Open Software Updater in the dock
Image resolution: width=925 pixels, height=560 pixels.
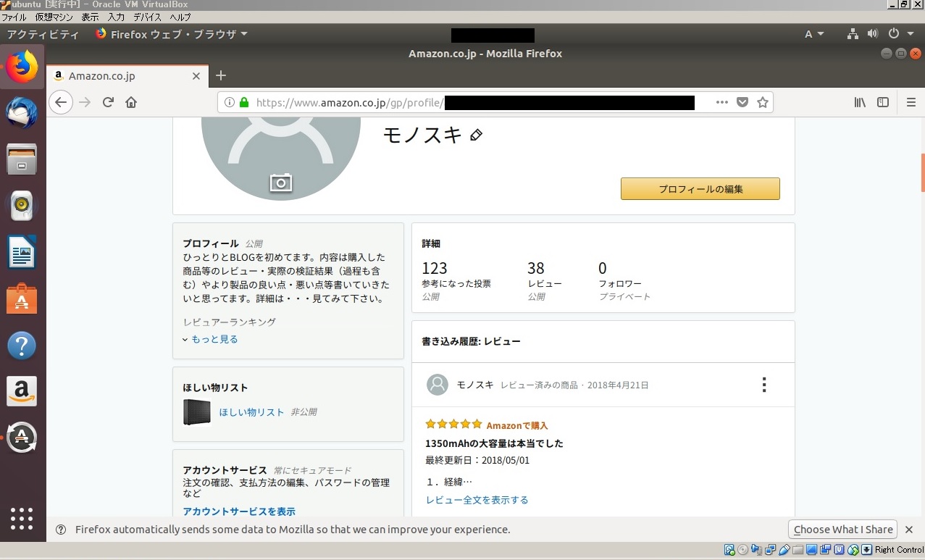[22, 438]
